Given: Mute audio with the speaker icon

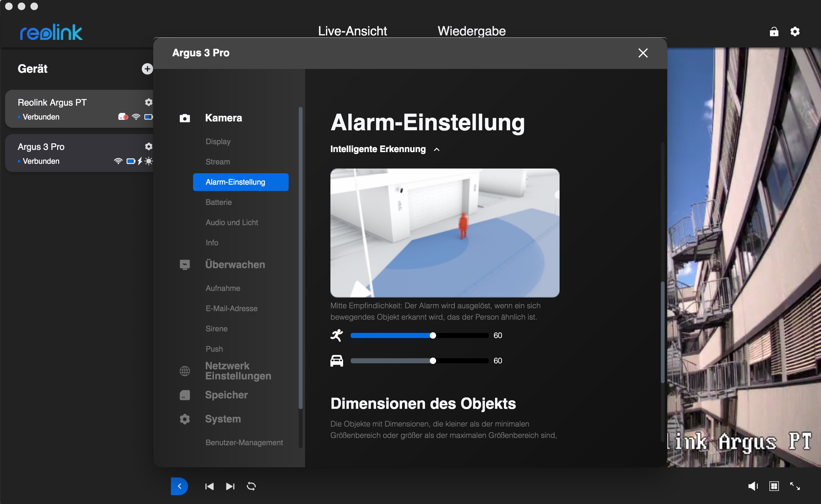Looking at the screenshot, I should coord(753,486).
